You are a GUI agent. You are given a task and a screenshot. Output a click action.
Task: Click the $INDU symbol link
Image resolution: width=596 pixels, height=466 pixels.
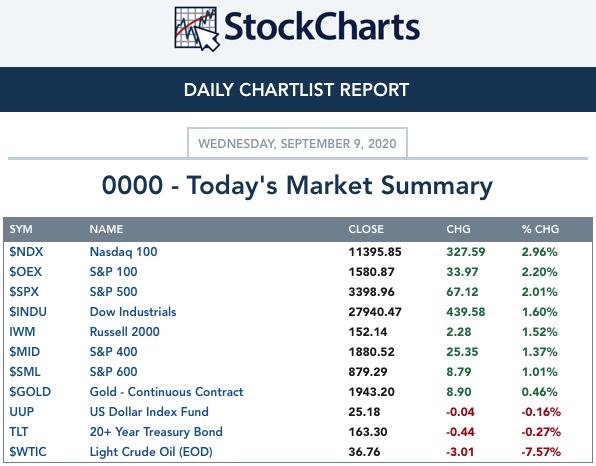pyautogui.click(x=28, y=312)
